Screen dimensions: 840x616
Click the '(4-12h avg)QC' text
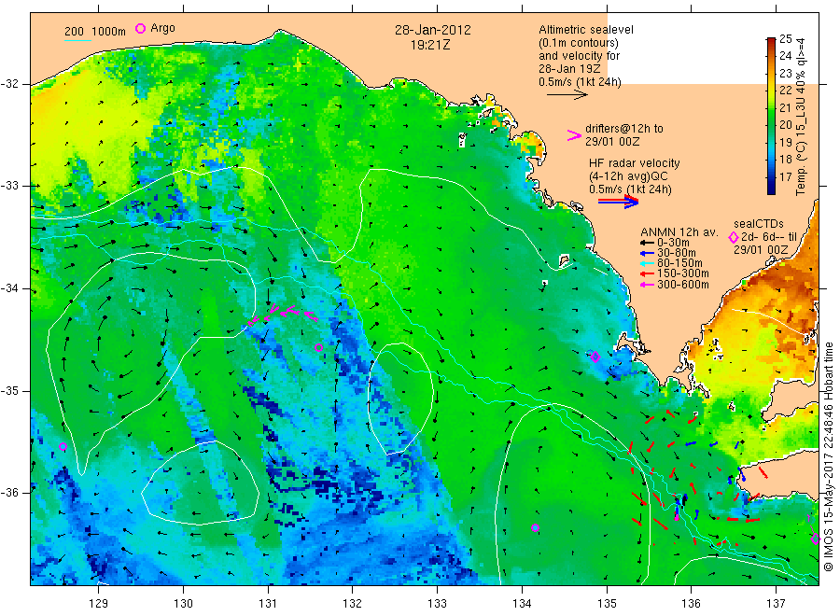click(x=629, y=176)
